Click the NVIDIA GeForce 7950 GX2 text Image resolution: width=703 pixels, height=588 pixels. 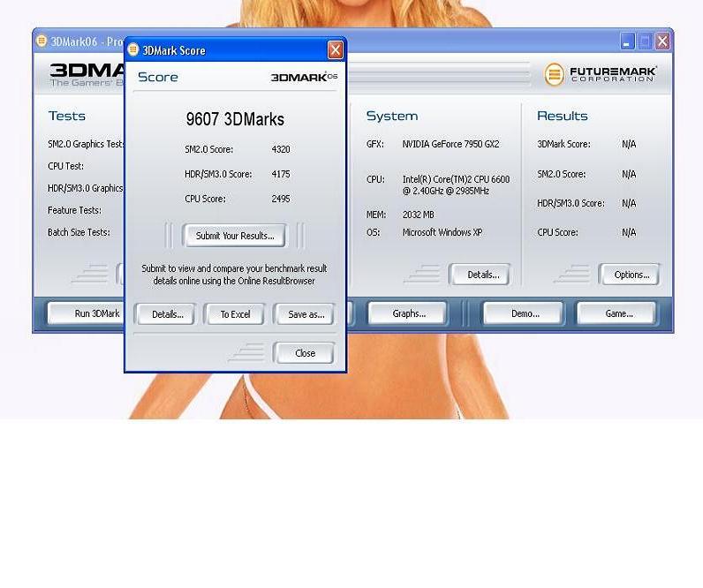tap(450, 144)
